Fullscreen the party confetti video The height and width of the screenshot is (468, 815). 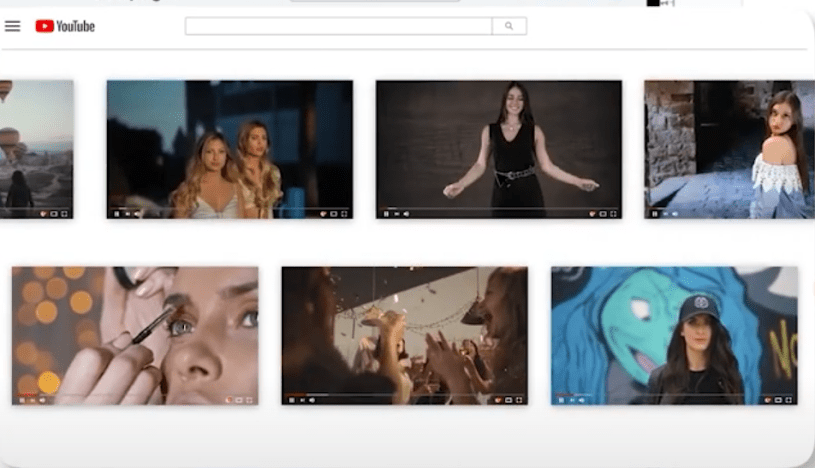(520, 400)
